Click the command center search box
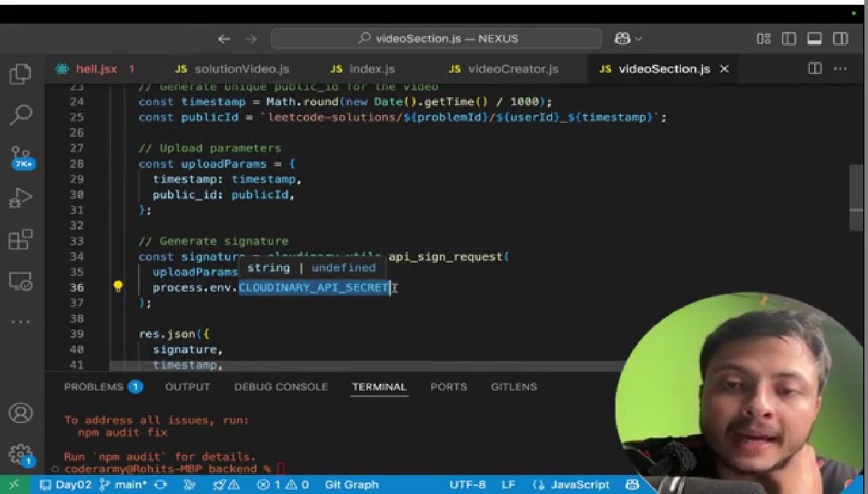The width and height of the screenshot is (868, 494). tap(437, 39)
